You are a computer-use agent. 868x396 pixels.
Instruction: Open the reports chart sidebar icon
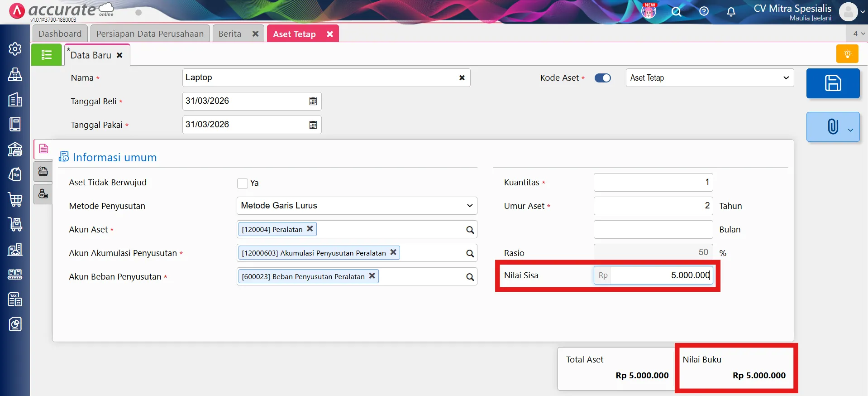click(15, 324)
